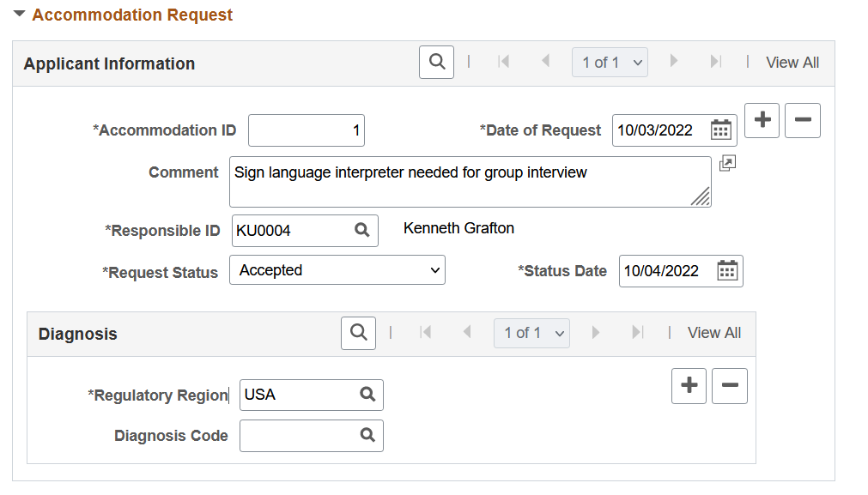Viewport: 868px width, 495px height.
Task: Click the Diagnosis section search icon
Action: click(x=358, y=333)
